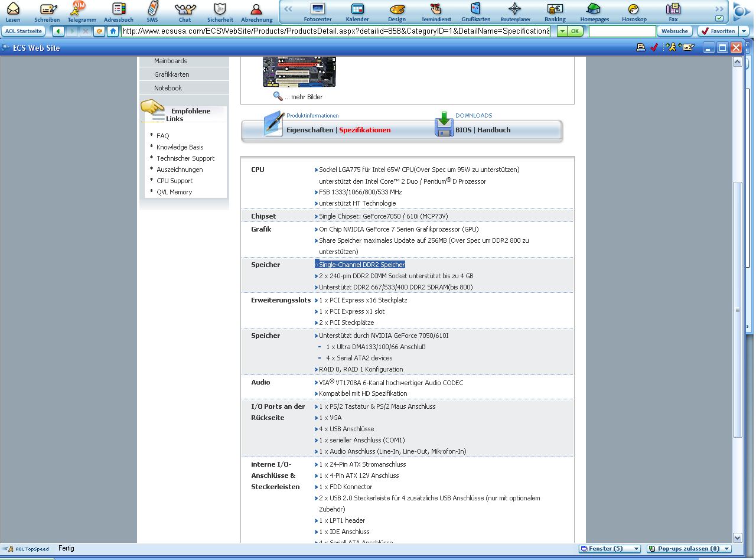This screenshot has height=560, width=756.
Task: Switch to the Spezifikationen tab
Action: [365, 130]
